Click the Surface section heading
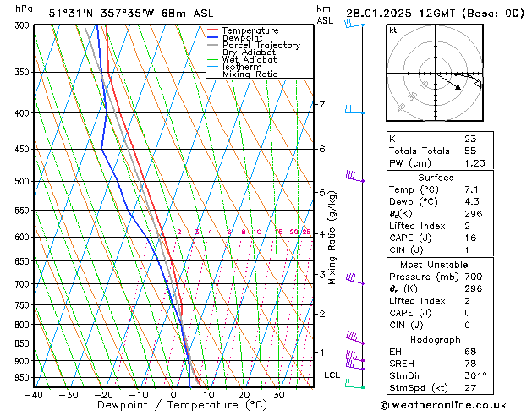The image size is (532, 411). coord(436,178)
